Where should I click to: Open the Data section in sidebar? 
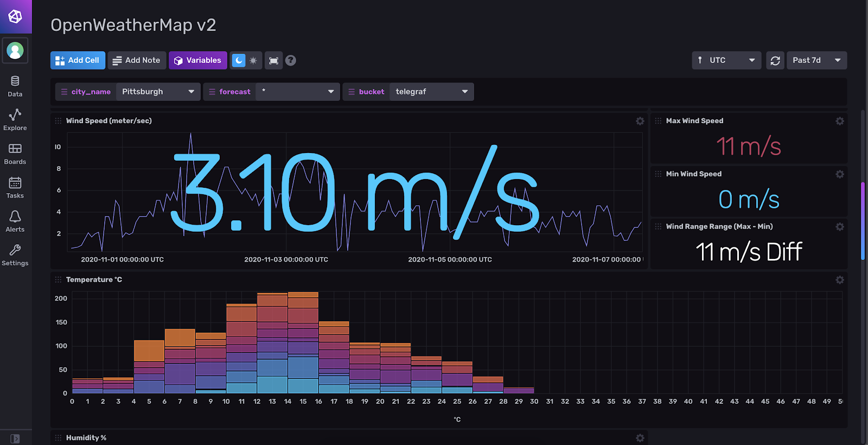point(15,86)
